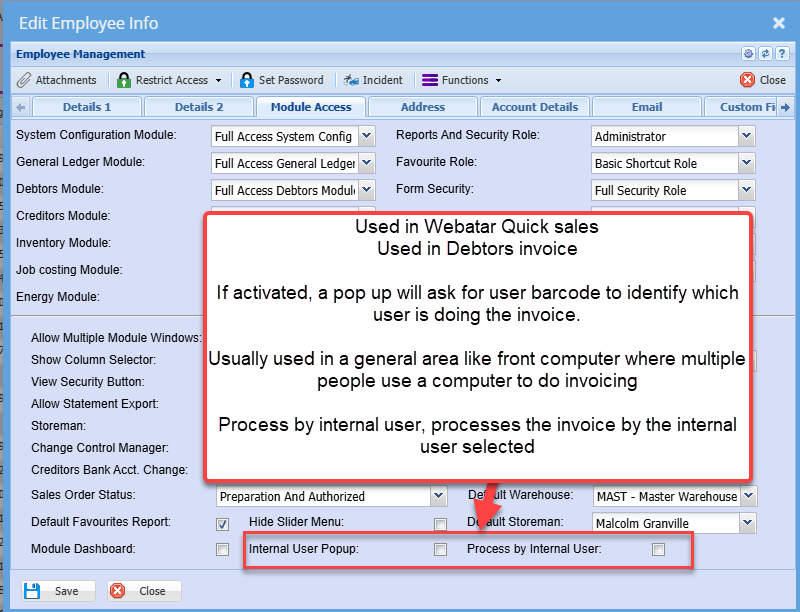Click Full Security Role field
800x612 pixels.
[664, 190]
